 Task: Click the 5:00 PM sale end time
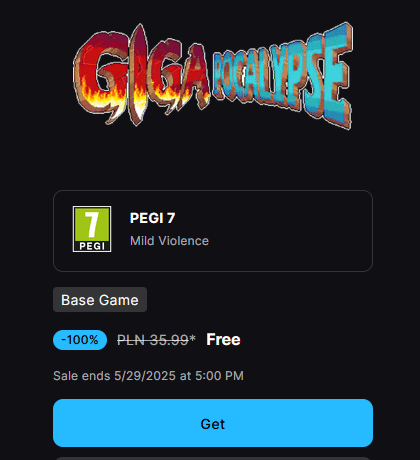(x=219, y=376)
